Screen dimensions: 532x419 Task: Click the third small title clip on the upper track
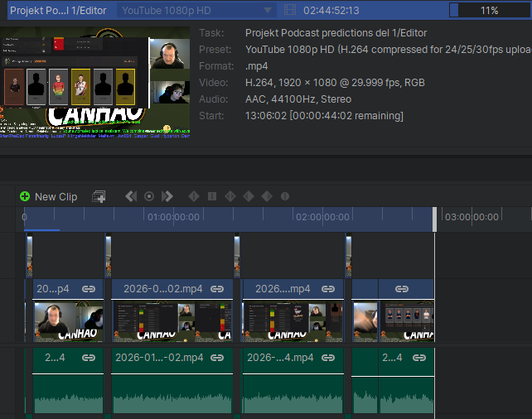coord(237,257)
